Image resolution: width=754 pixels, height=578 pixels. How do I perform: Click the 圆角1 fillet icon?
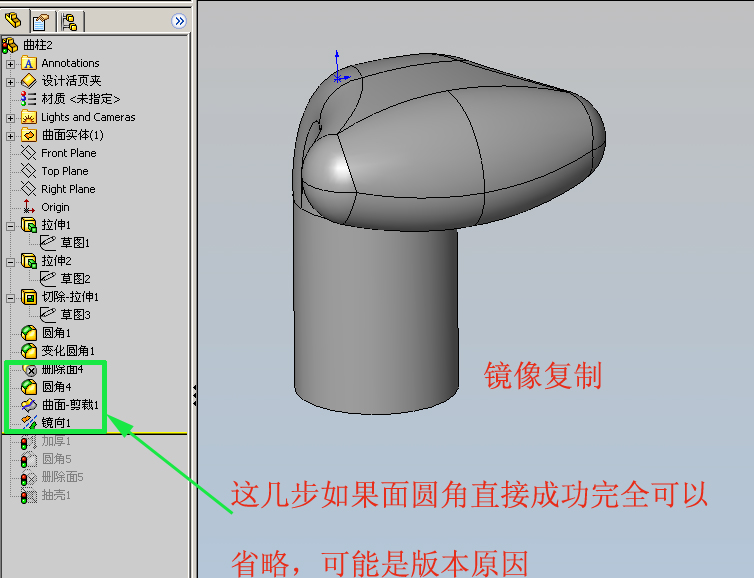coord(29,333)
